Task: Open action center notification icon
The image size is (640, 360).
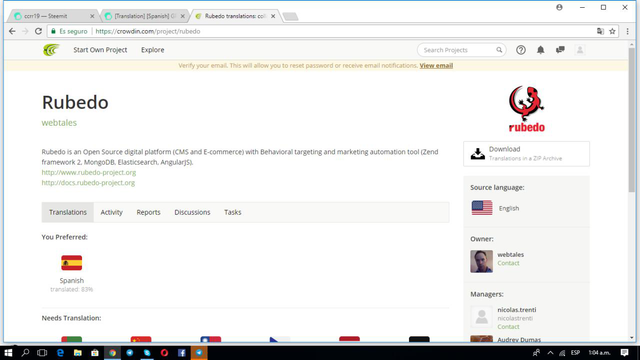Action: (624, 353)
